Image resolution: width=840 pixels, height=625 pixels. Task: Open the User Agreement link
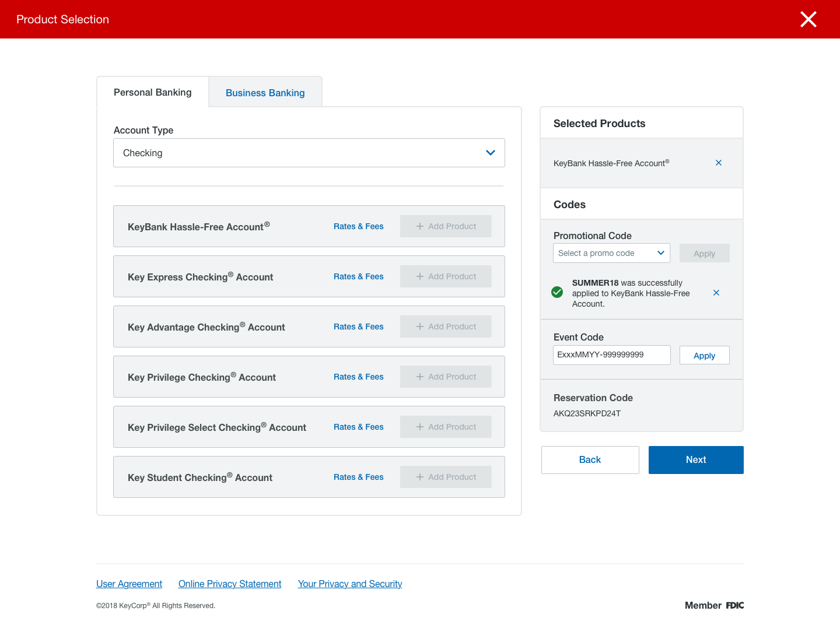point(129,584)
